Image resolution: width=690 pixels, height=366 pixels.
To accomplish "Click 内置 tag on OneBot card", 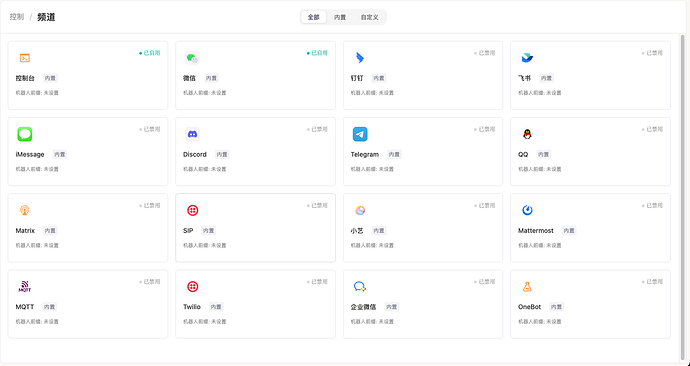I will (556, 307).
